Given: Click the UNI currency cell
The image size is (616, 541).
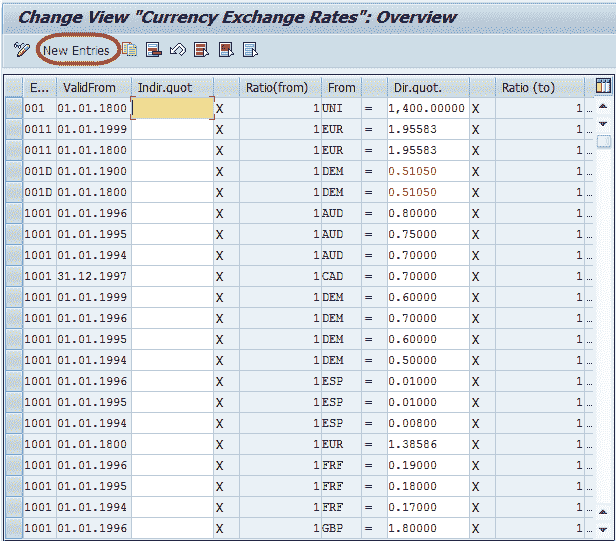Looking at the screenshot, I should (x=341, y=108).
